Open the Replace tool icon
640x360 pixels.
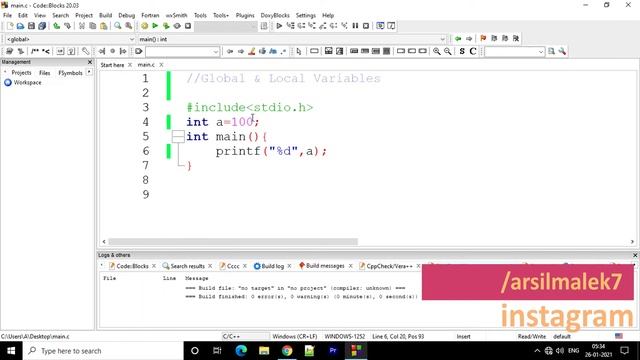point(129,26)
